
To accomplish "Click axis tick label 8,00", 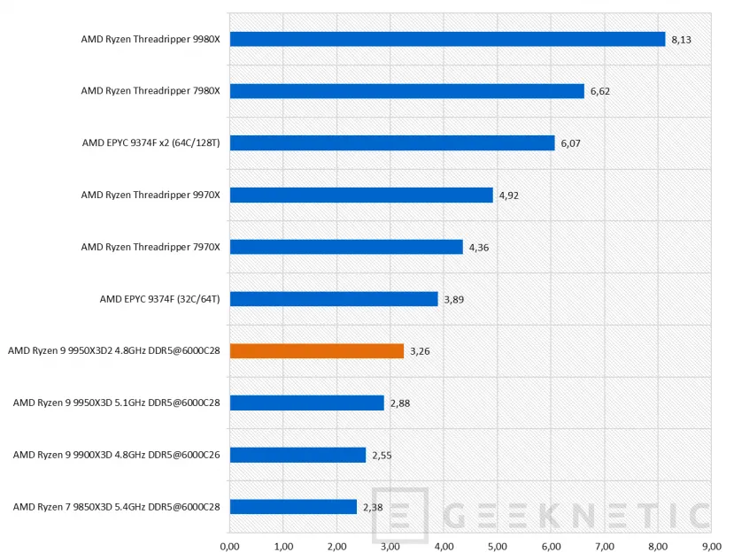I will [x=658, y=547].
